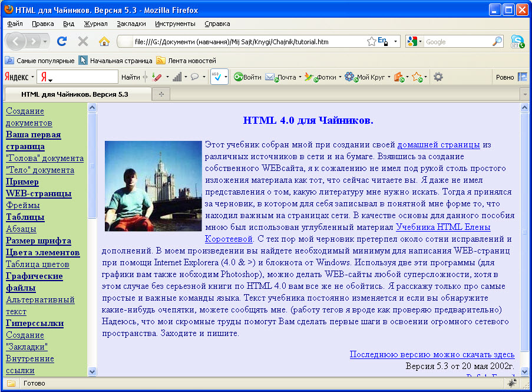This screenshot has height=392, width=532.
Task: Toggle the Yandex spell check button
Action: point(216,77)
